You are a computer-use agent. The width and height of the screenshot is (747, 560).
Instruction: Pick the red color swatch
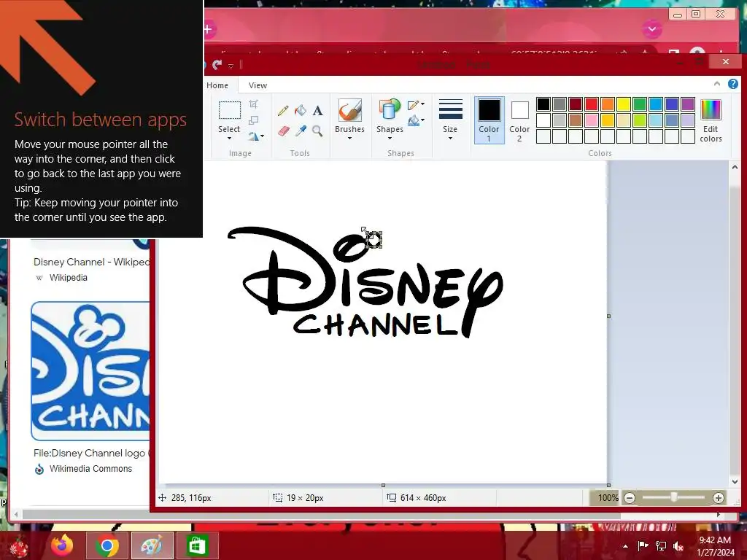(591, 104)
